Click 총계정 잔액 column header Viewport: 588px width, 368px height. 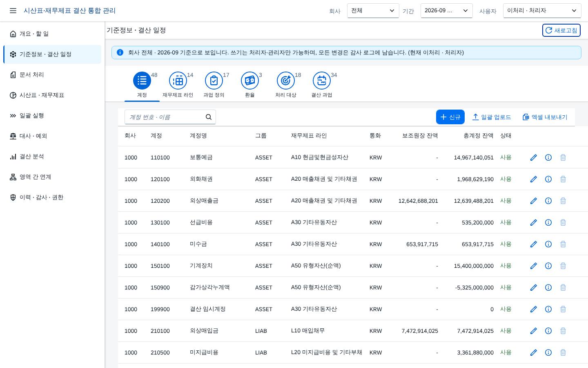pyautogui.click(x=478, y=136)
